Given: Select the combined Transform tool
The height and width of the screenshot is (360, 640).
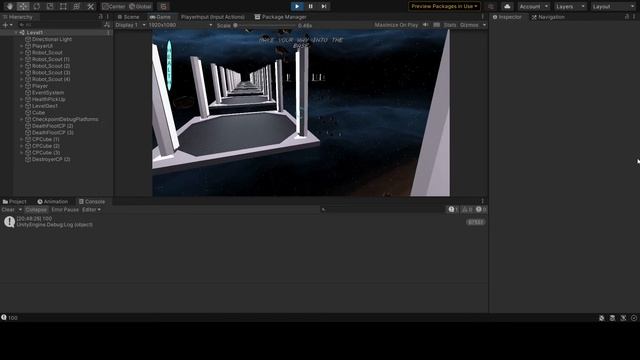Looking at the screenshot, I should 77,7.
